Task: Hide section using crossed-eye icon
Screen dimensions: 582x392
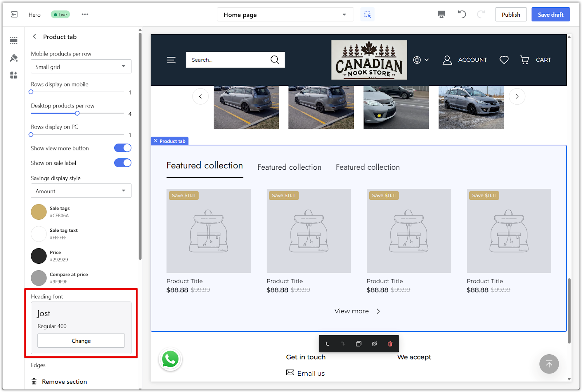Action: click(374, 344)
